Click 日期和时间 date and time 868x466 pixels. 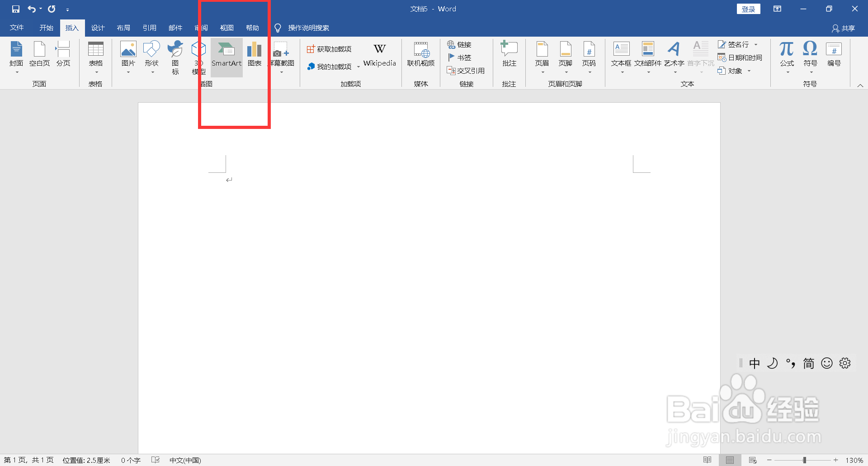point(740,57)
